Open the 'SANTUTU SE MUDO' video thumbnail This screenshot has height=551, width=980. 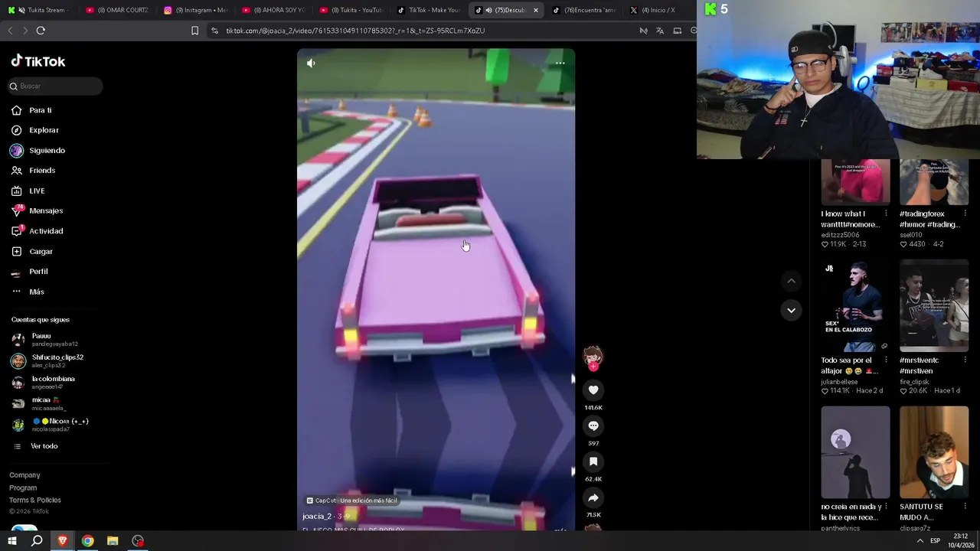click(x=934, y=452)
